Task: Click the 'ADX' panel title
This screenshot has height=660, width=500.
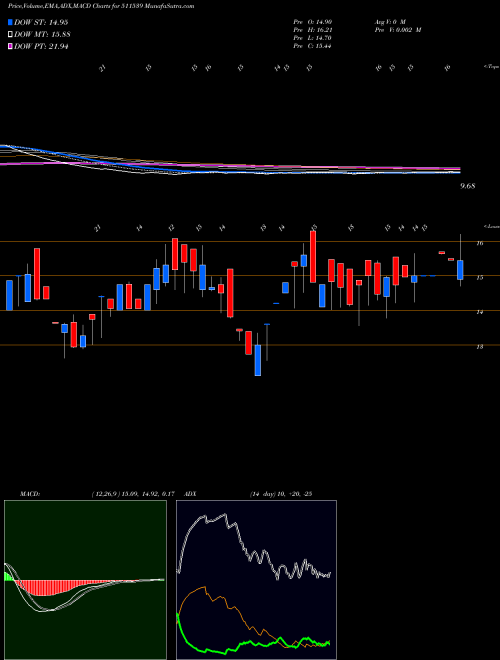Action: pos(191,494)
